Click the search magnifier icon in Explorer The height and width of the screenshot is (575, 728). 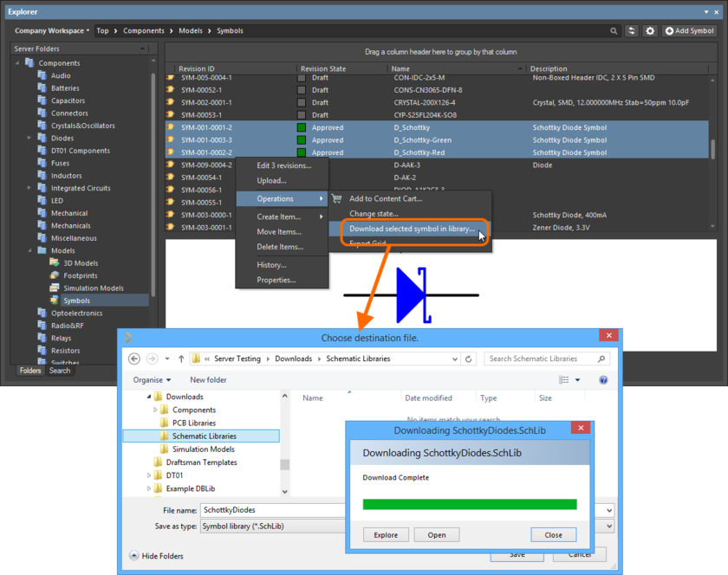tap(614, 31)
